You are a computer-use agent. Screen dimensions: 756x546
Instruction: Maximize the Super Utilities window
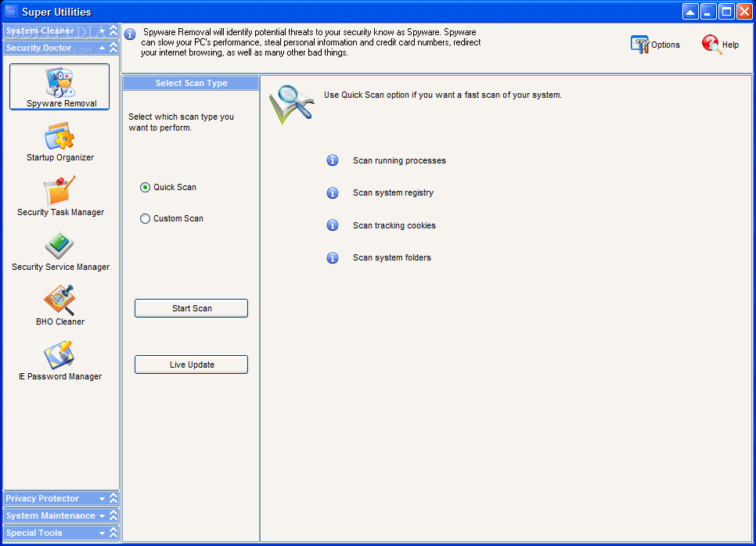[726, 12]
